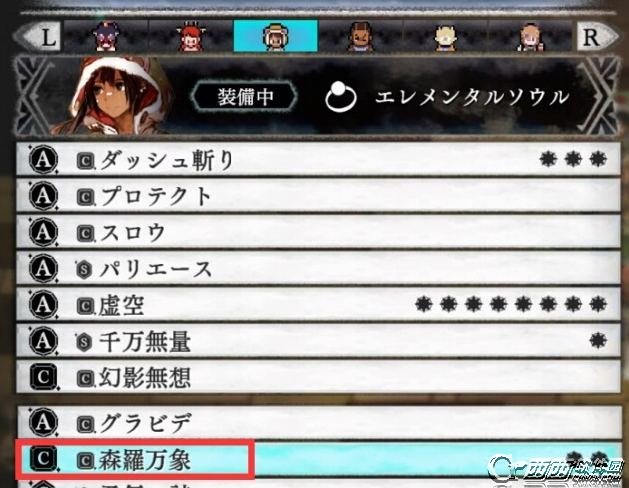Click the S hexagon icon beside 千万無量
The image size is (629, 488).
pyautogui.click(x=84, y=342)
